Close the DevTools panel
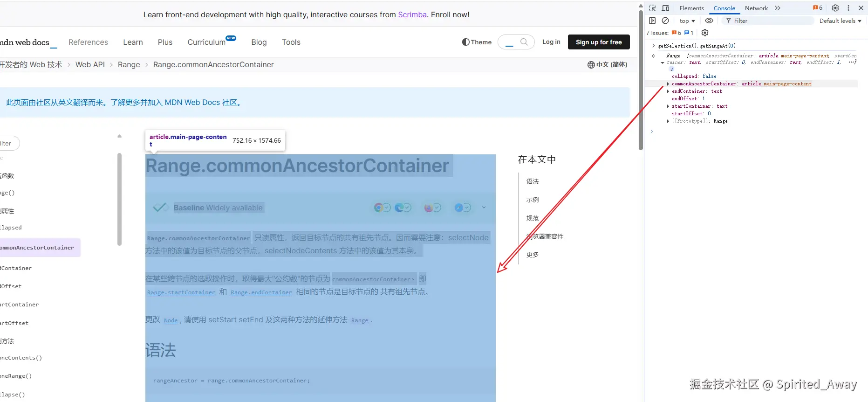 click(x=861, y=8)
